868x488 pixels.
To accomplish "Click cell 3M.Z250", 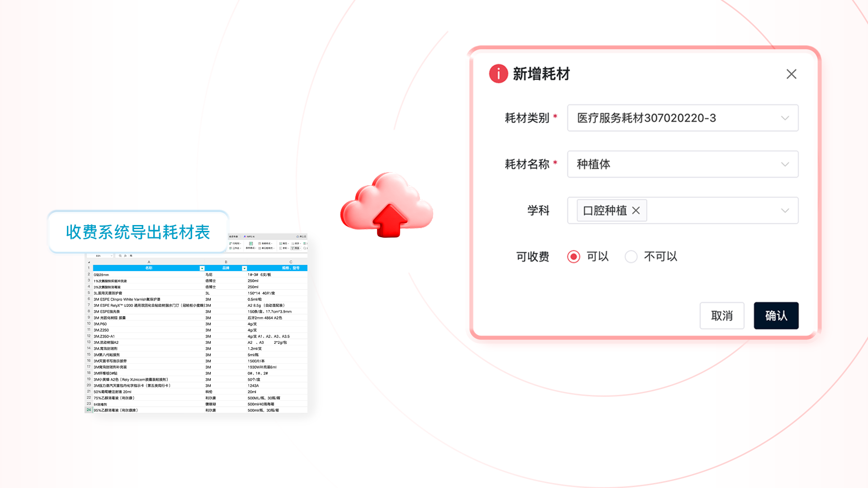I will [149, 330].
